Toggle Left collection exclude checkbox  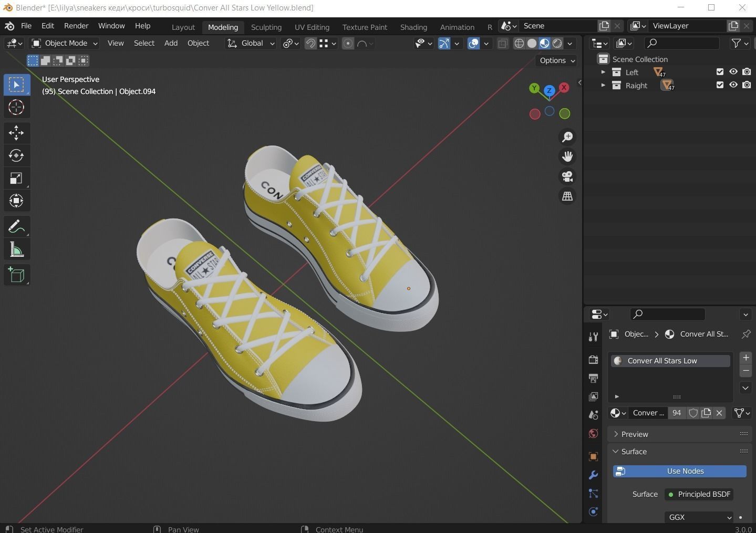click(720, 72)
